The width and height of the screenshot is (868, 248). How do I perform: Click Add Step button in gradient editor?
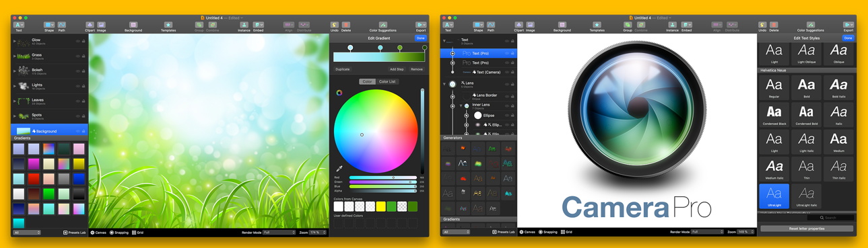pos(397,69)
